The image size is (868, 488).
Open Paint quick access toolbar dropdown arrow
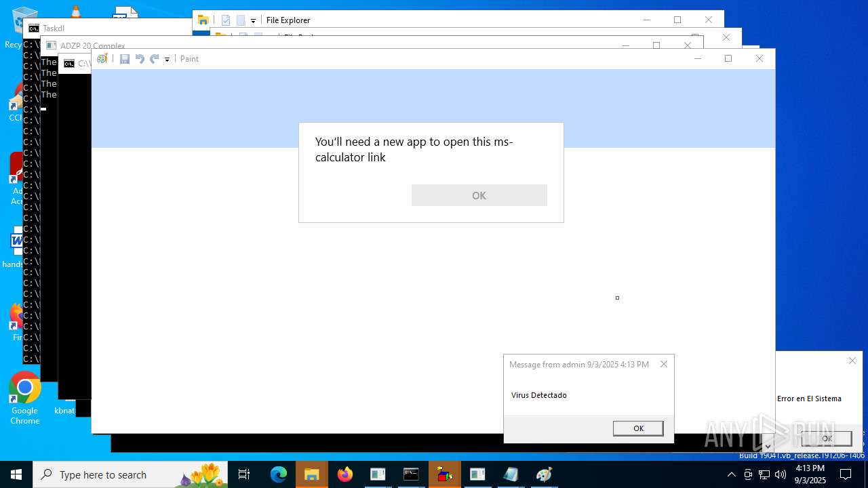point(167,60)
